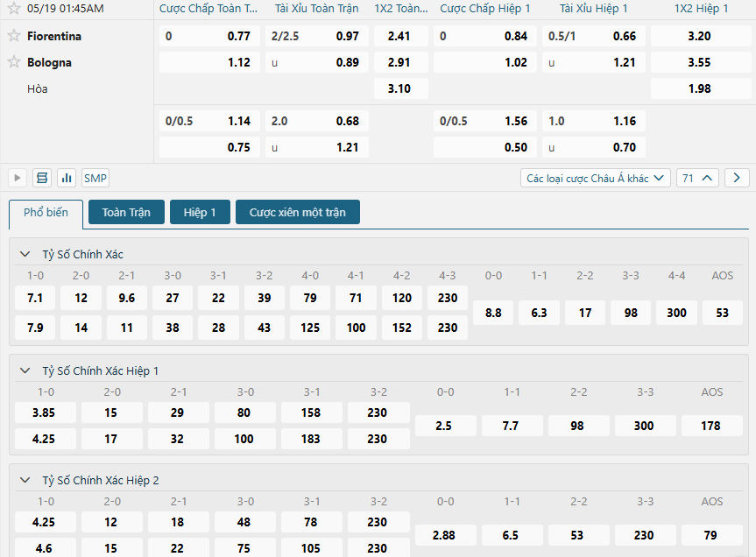Screen dimensions: 756x557
Task: Collapse the 71 markets counter
Action: tap(697, 178)
